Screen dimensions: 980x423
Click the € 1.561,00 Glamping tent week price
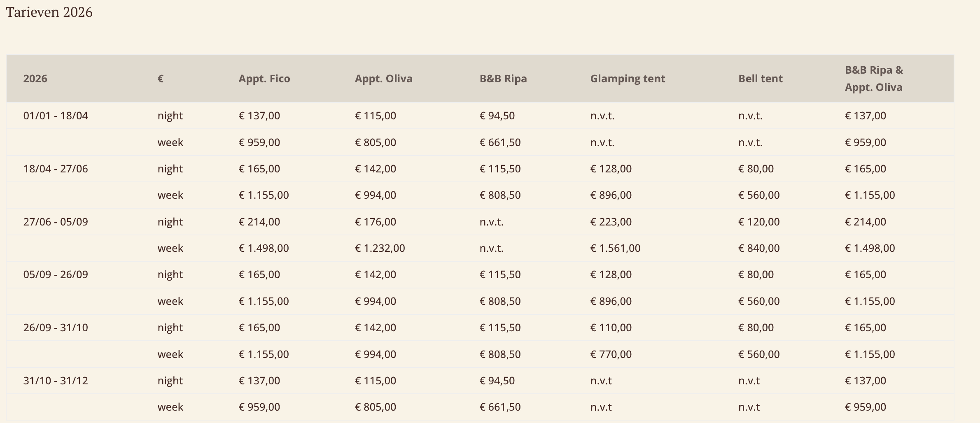coord(615,248)
